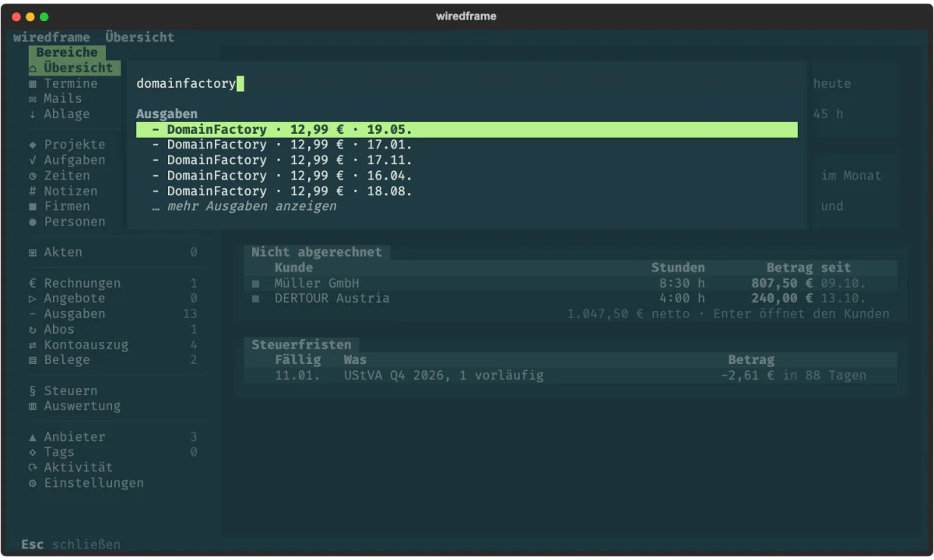Click the Ablage download-arrow icon
This screenshot has height=560, width=934.
tap(33, 114)
